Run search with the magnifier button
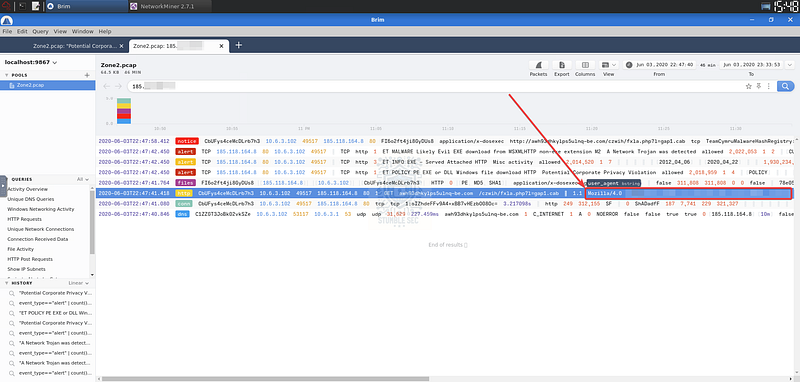The height and width of the screenshot is (382, 800). (785, 86)
